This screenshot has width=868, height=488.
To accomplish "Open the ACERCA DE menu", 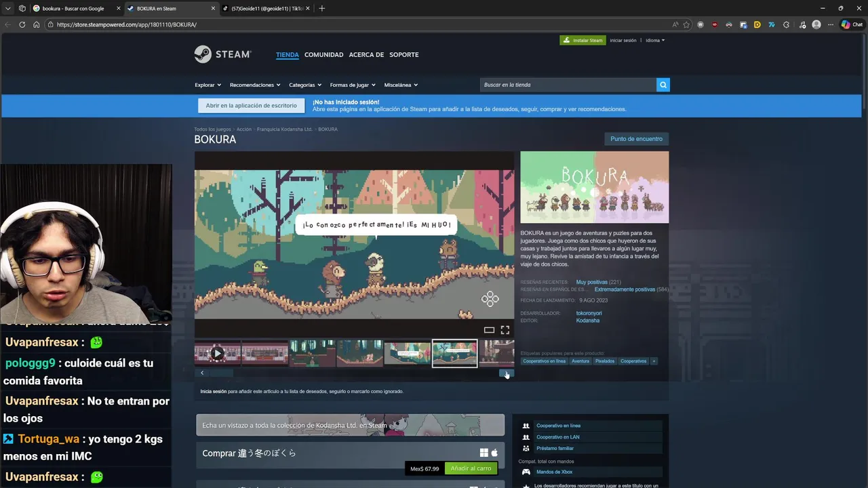I will (x=366, y=54).
